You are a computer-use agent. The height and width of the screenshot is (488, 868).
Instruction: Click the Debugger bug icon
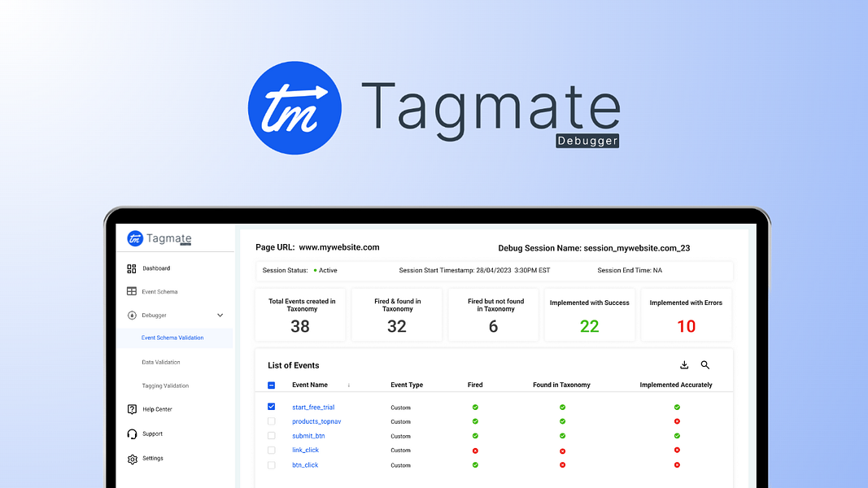131,314
